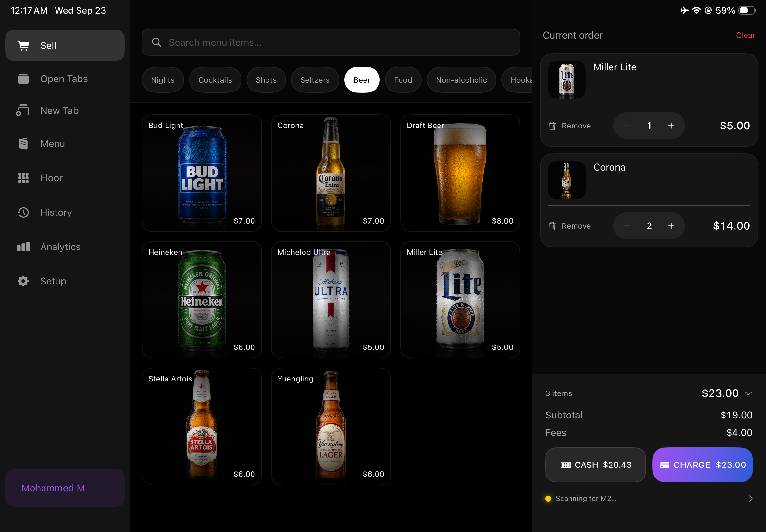The image size is (766, 532).
Task: Click the New Tab plus icon
Action: click(x=23, y=110)
